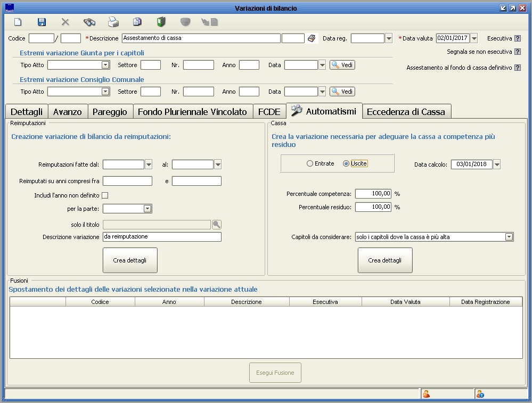
Task: Click the binoculars search icon
Action: (x=89, y=22)
